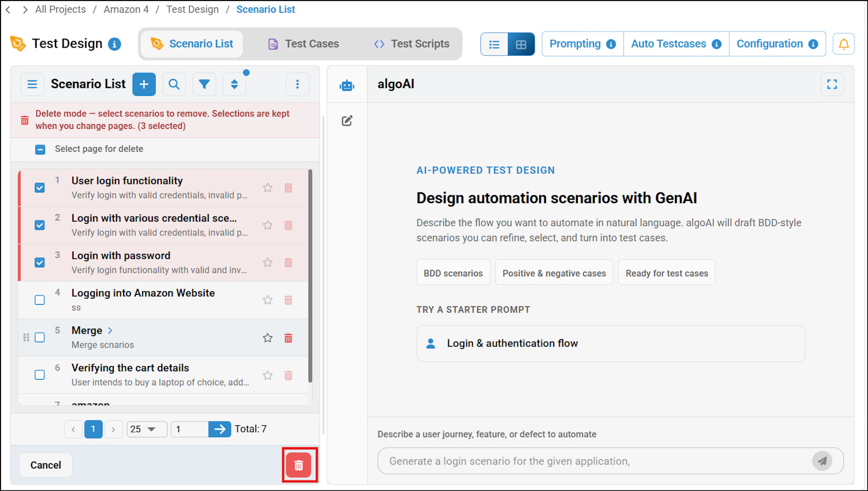Expand algoAI panel to fullscreen
868x491 pixels.
tap(832, 84)
